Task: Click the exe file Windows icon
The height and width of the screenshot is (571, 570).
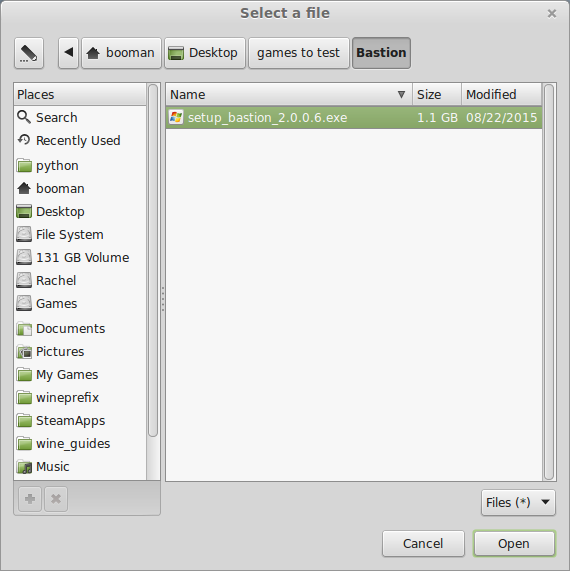Action: [x=176, y=117]
